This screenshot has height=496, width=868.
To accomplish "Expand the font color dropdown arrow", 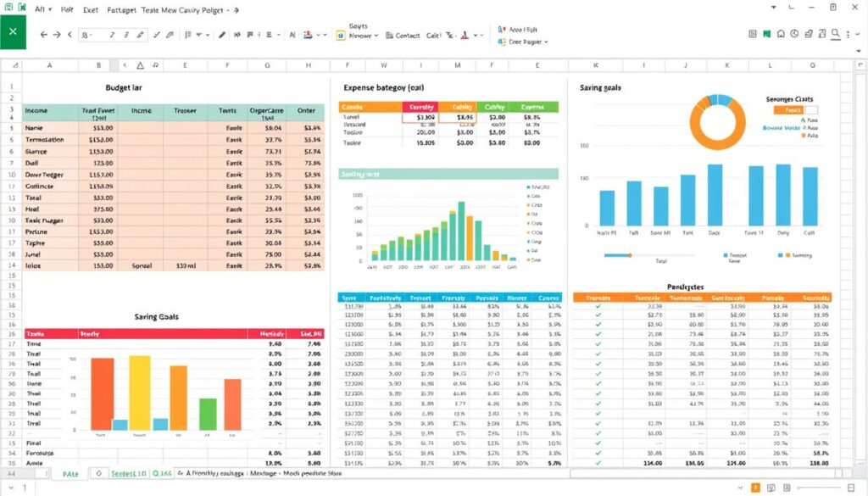I will coord(475,36).
